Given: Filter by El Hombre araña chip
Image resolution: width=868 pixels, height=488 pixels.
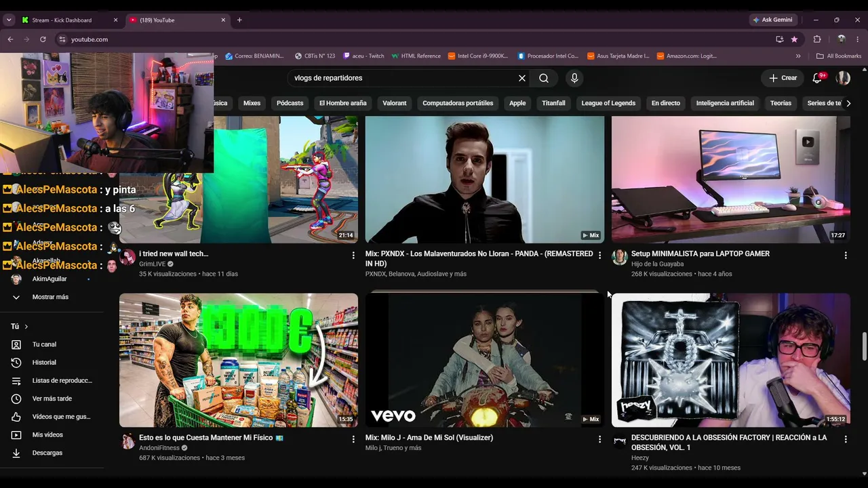Looking at the screenshot, I should click(342, 103).
